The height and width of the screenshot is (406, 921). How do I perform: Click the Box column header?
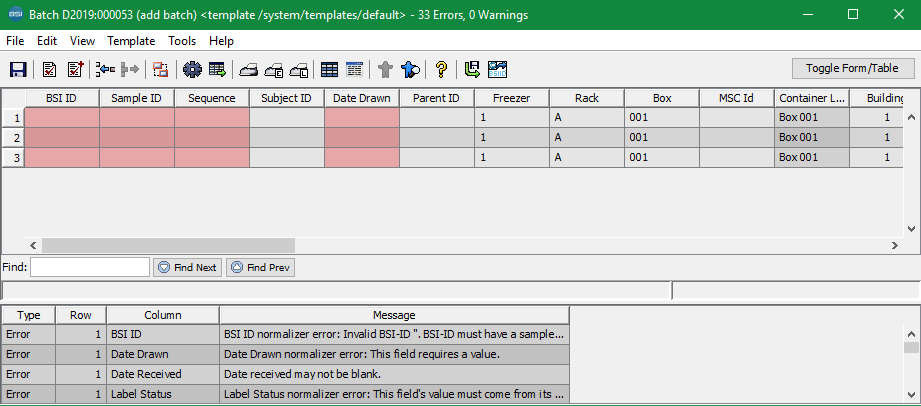[662, 98]
